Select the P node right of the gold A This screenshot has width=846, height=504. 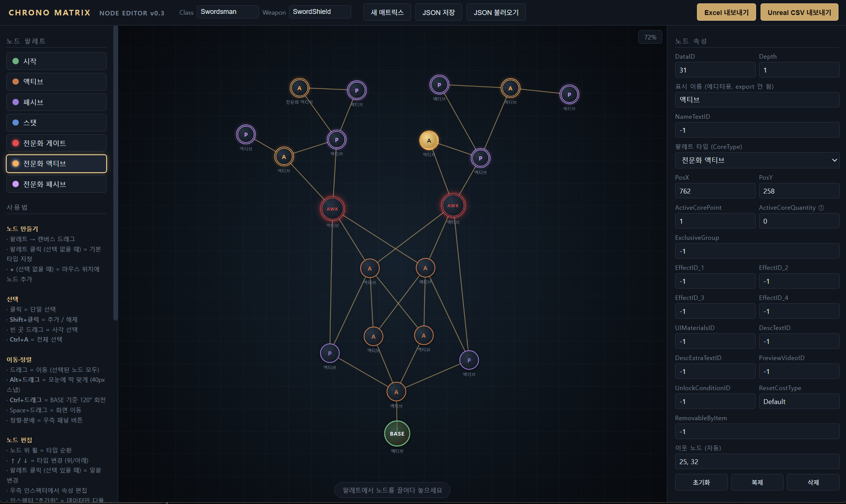point(480,158)
